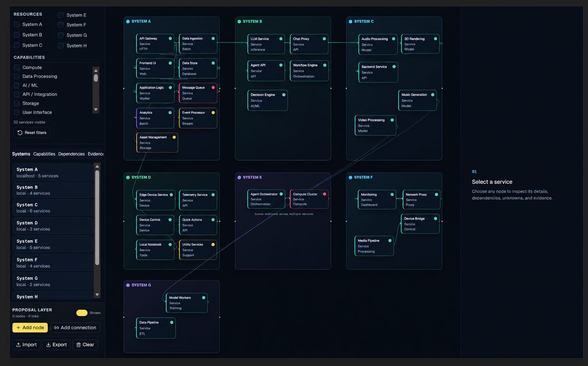Select the LLM Service node
The height and width of the screenshot is (366, 588).
click(266, 44)
